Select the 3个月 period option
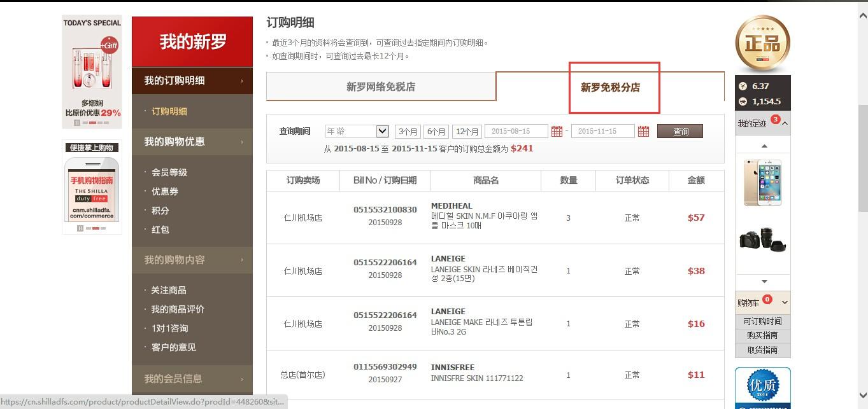868x409 pixels. click(408, 132)
